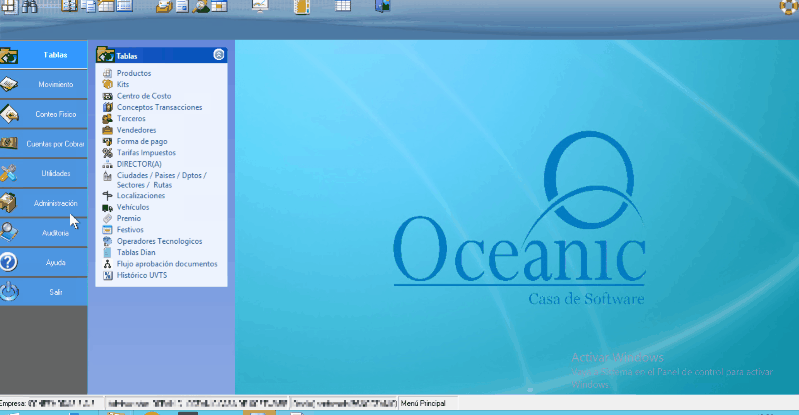Image resolution: width=799 pixels, height=415 pixels.
Task: Collapse the Tablas panel with chevron button
Action: coord(219,56)
